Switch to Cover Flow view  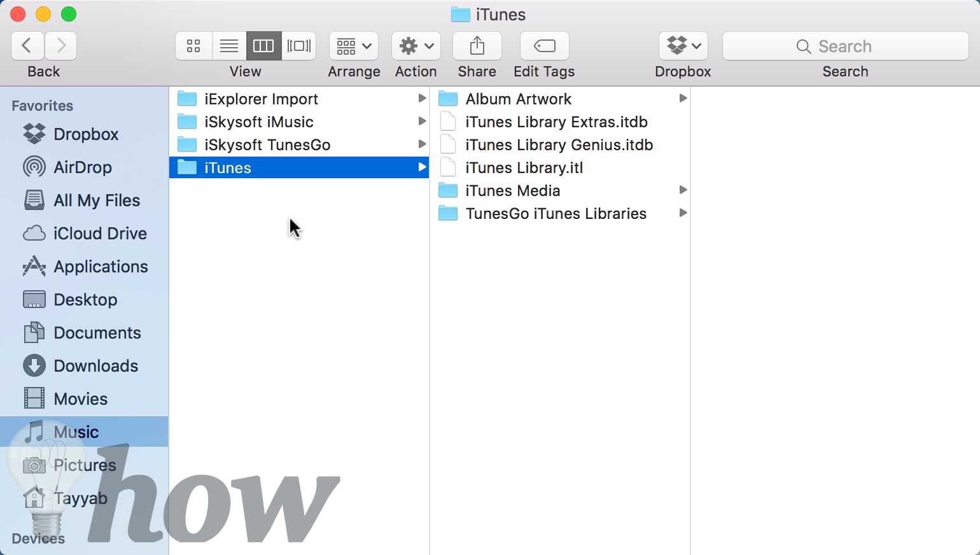298,46
